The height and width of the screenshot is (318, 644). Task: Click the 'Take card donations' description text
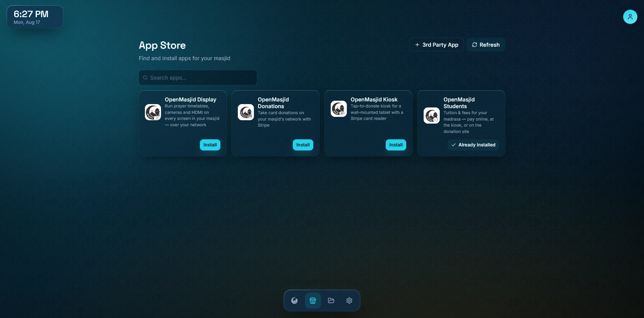[284, 119]
